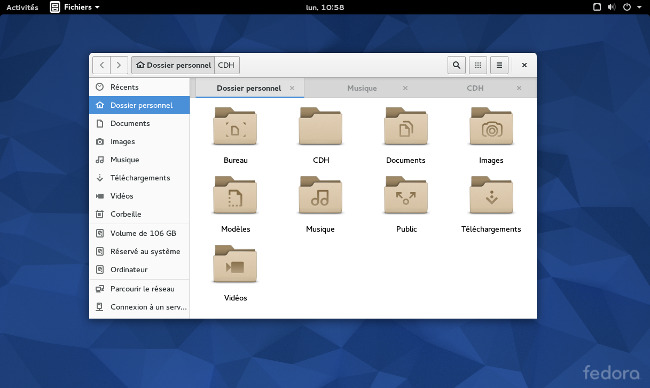Open Images in the sidebar
The image size is (650, 388).
click(x=139, y=142)
